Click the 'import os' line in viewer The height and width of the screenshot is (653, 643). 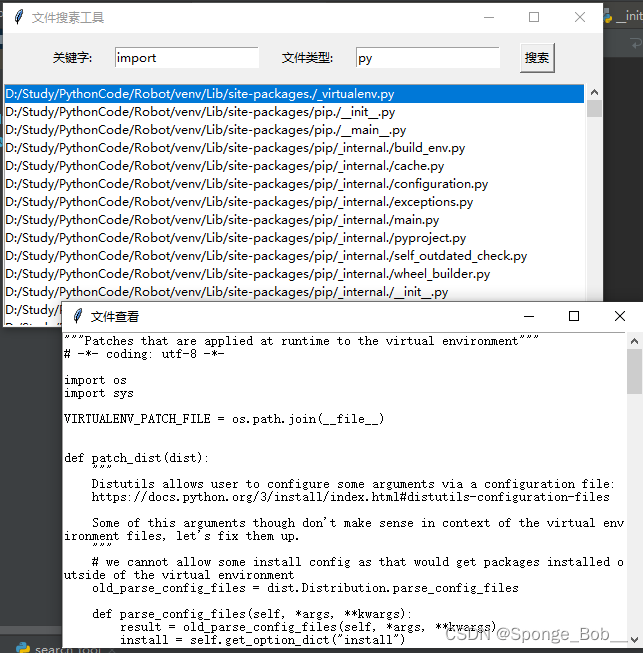tap(95, 380)
